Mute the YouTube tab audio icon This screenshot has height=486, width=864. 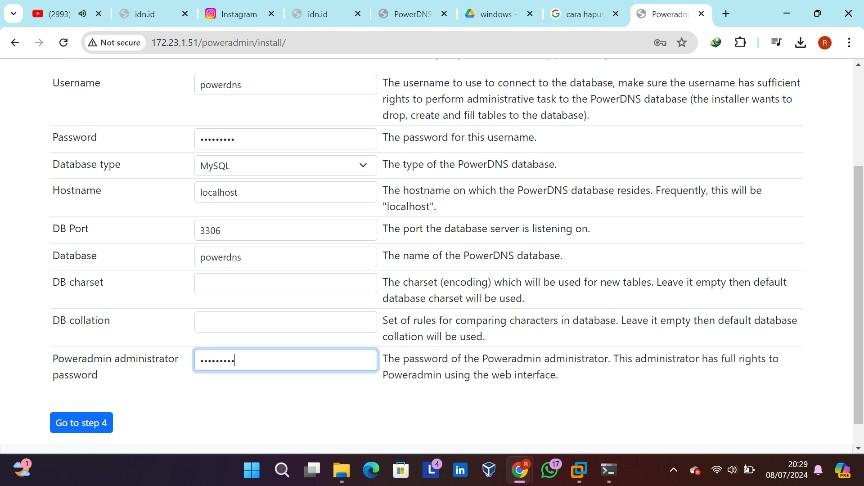[82, 14]
